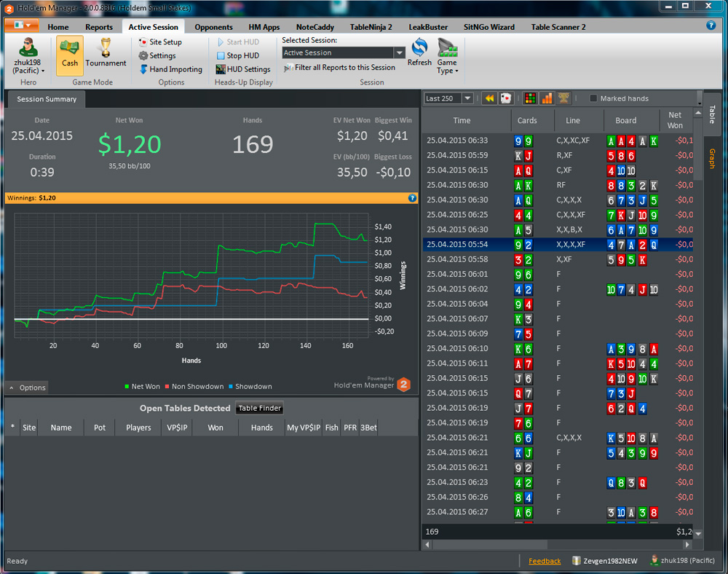Image resolution: width=728 pixels, height=574 pixels.
Task: Sort hands by the Line column
Action: click(579, 120)
